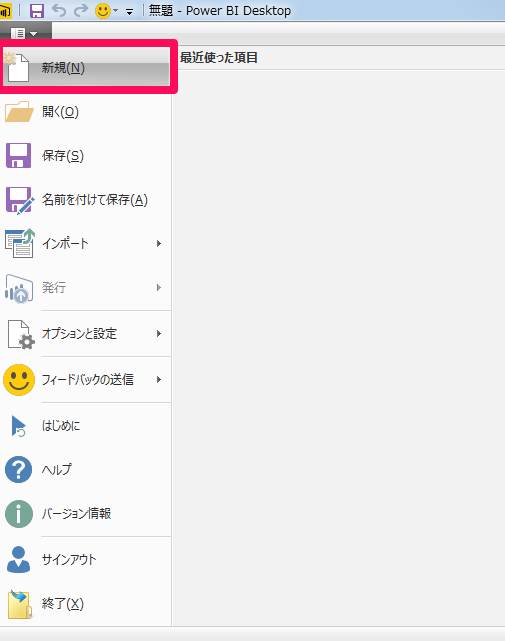Click the open folder icon

[x=19, y=112]
